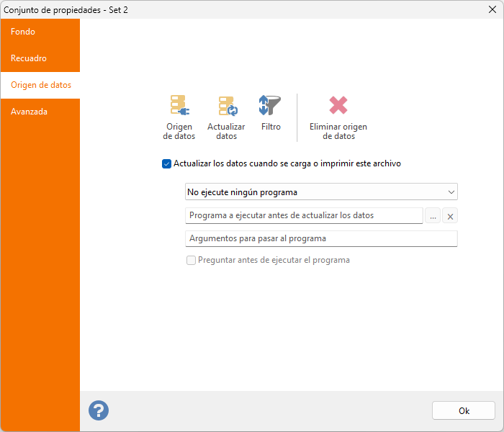
Task: Select the Origen de datos sidebar tab
Action: [40, 85]
